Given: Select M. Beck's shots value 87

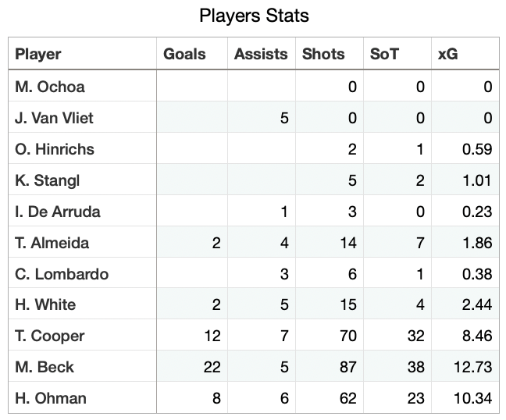Looking at the screenshot, I should click(348, 367).
